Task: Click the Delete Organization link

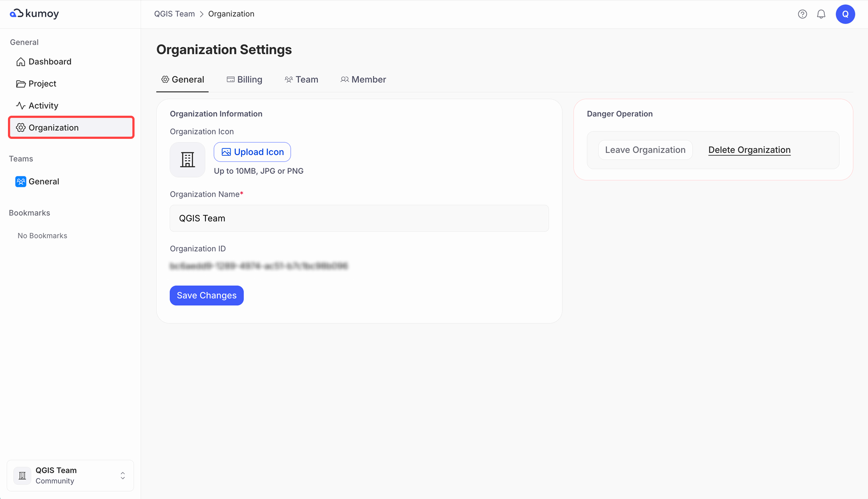Action: click(749, 150)
